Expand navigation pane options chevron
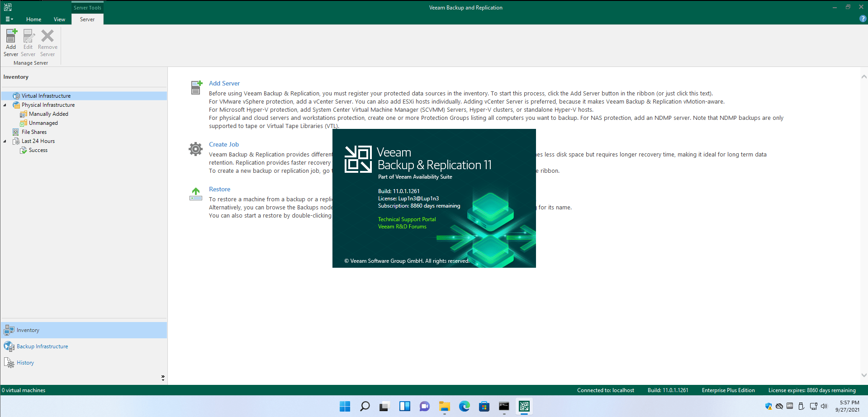 163,378
